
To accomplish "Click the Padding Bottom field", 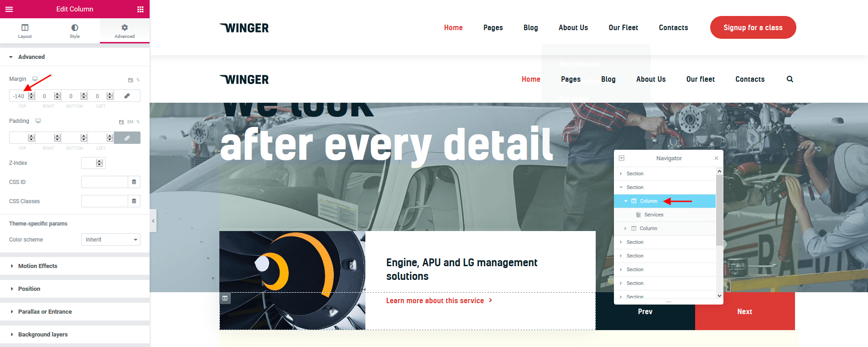I will [71, 138].
